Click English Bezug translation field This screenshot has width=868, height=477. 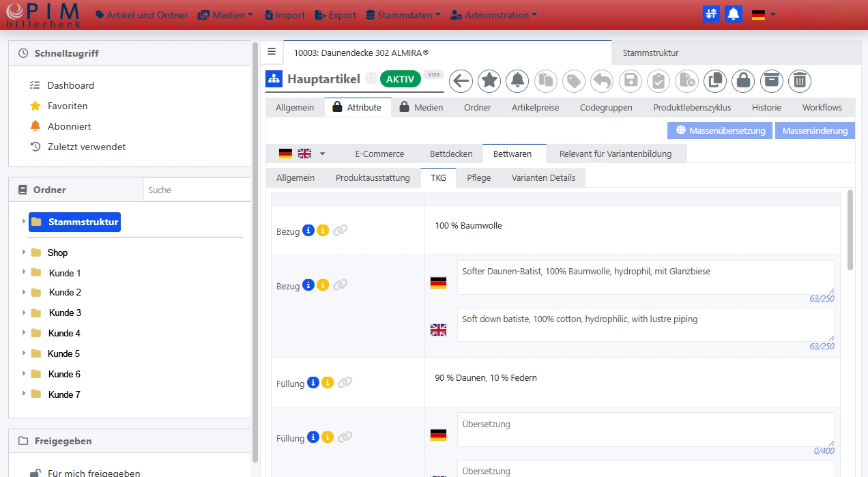point(646,325)
